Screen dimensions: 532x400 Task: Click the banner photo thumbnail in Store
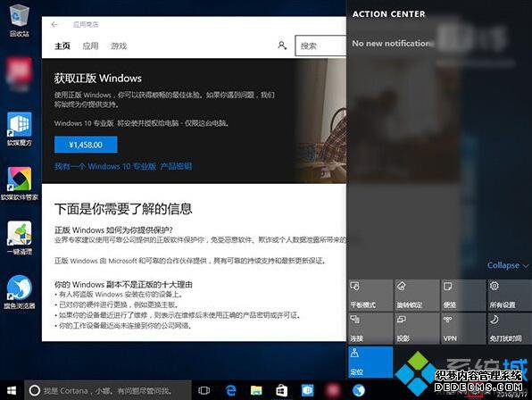pos(320,121)
